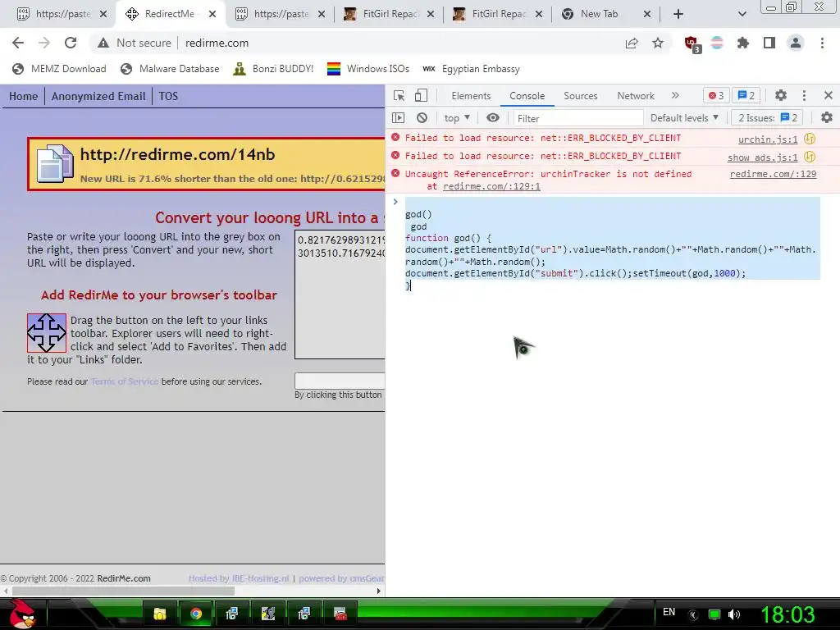Open a new browser tab with plus
This screenshot has width=840, height=630.
(x=678, y=14)
